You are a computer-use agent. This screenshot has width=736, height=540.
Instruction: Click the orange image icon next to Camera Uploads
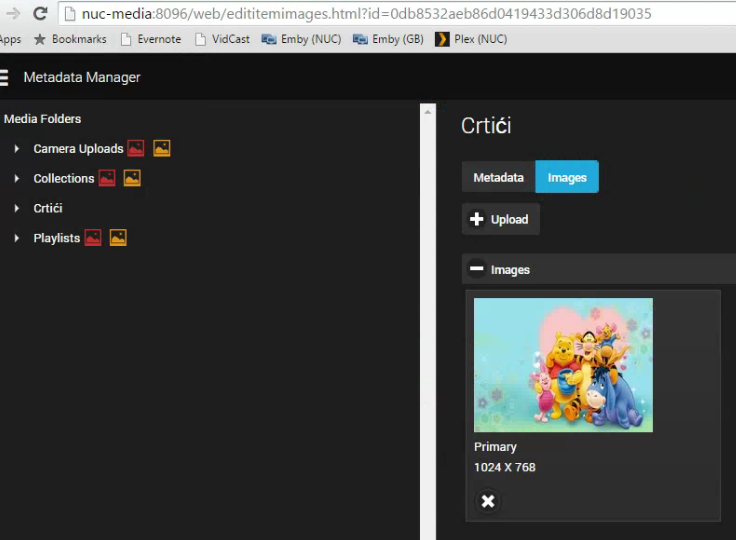[162, 148]
